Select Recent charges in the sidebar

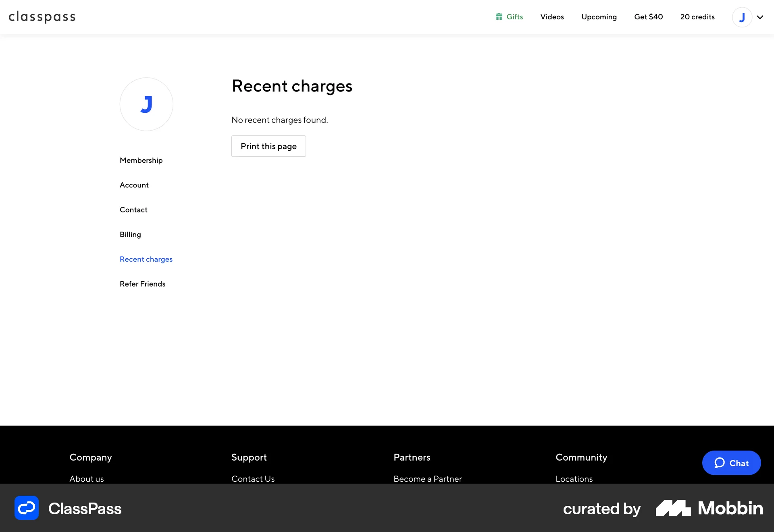click(146, 259)
